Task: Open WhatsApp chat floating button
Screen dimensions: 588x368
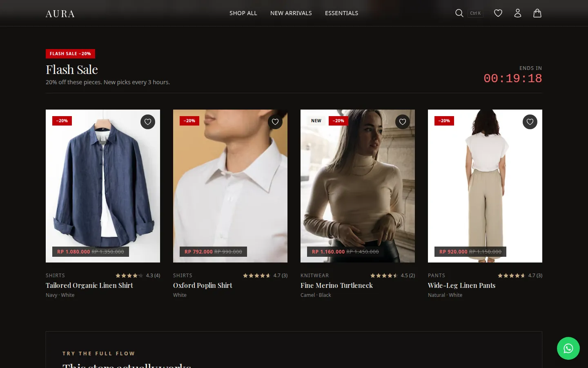Action: 568,348
